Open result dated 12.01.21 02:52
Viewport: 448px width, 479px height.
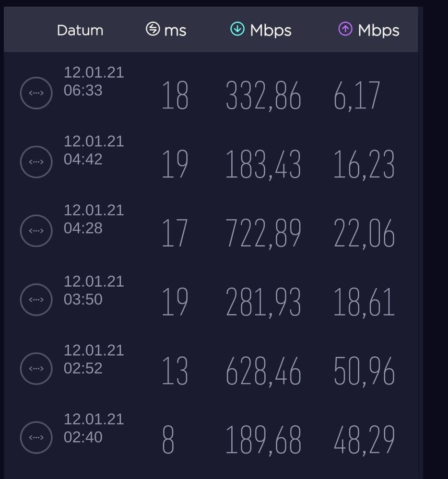click(x=94, y=359)
